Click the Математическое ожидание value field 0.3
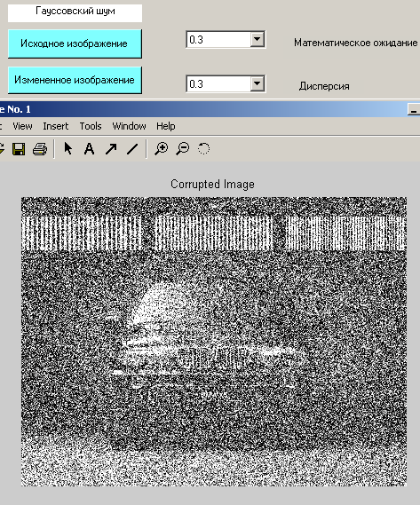The height and width of the screenshot is (505, 420). tap(218, 40)
